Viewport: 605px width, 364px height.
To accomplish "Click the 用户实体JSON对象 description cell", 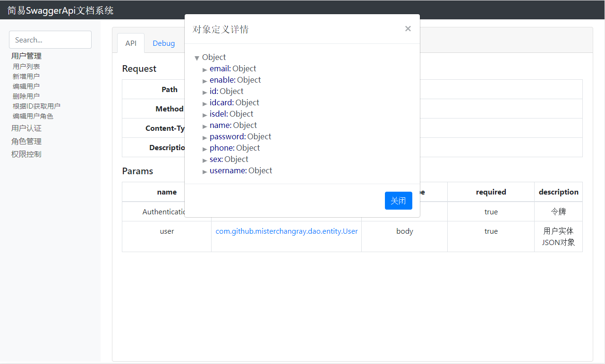I will (558, 237).
